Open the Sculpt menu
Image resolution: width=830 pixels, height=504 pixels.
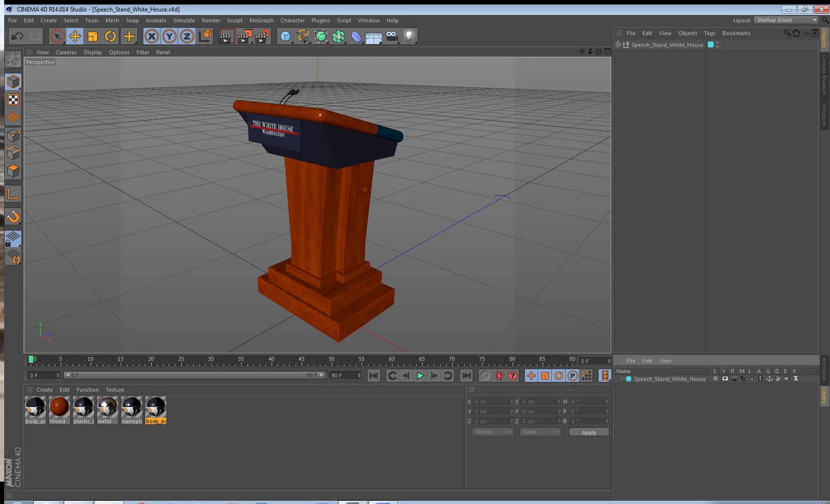point(234,20)
